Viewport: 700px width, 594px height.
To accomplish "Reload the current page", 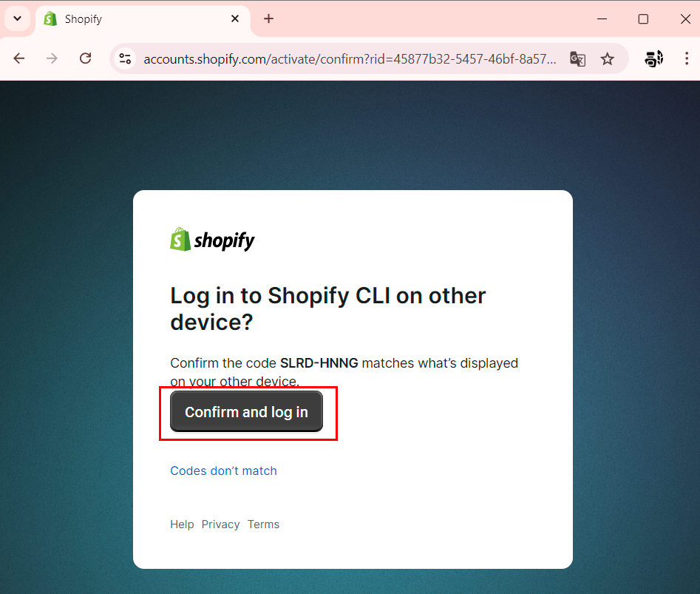I will pos(85,58).
